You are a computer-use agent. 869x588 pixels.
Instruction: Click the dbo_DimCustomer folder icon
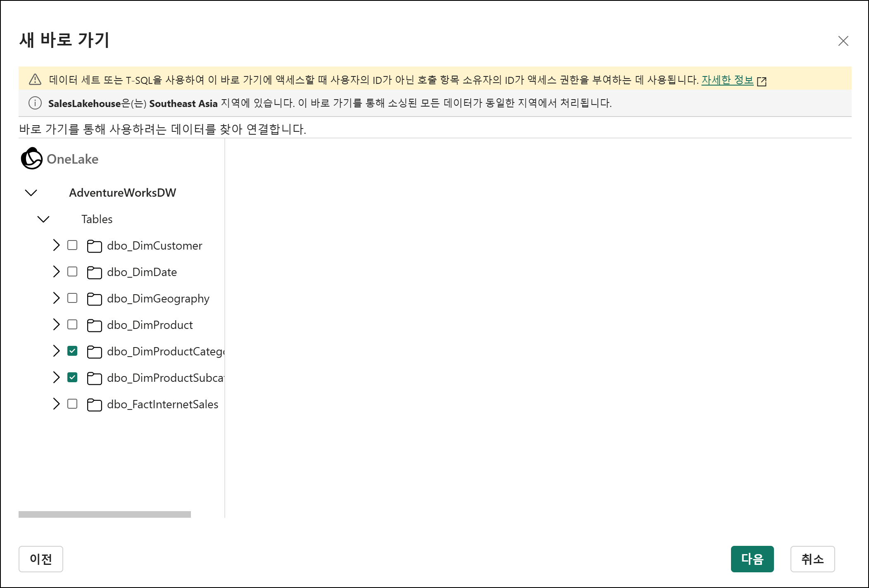(94, 246)
